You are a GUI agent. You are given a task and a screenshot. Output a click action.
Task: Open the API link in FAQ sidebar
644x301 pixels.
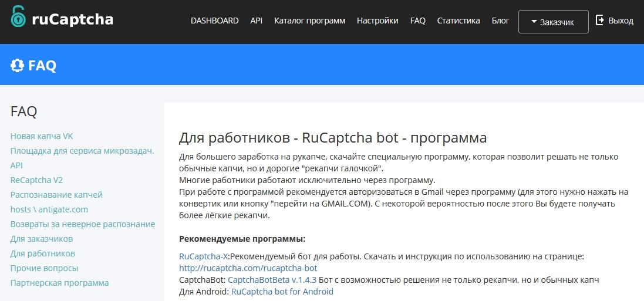pos(16,165)
